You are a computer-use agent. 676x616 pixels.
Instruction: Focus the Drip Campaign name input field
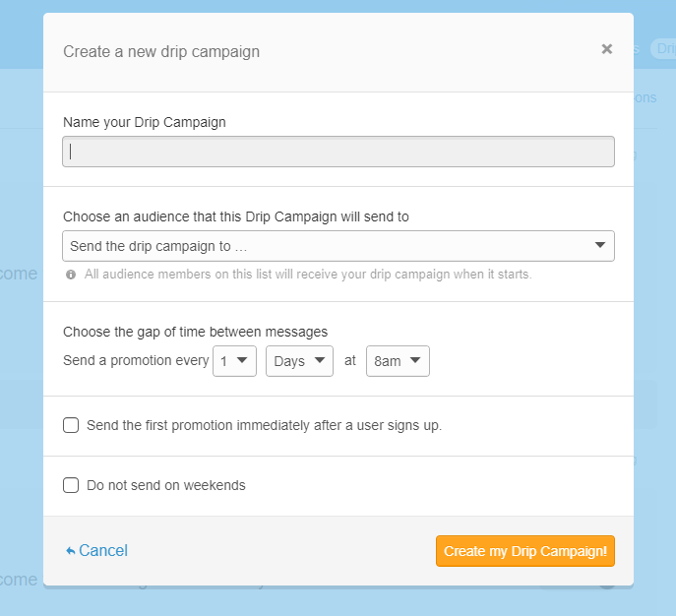coord(338,152)
